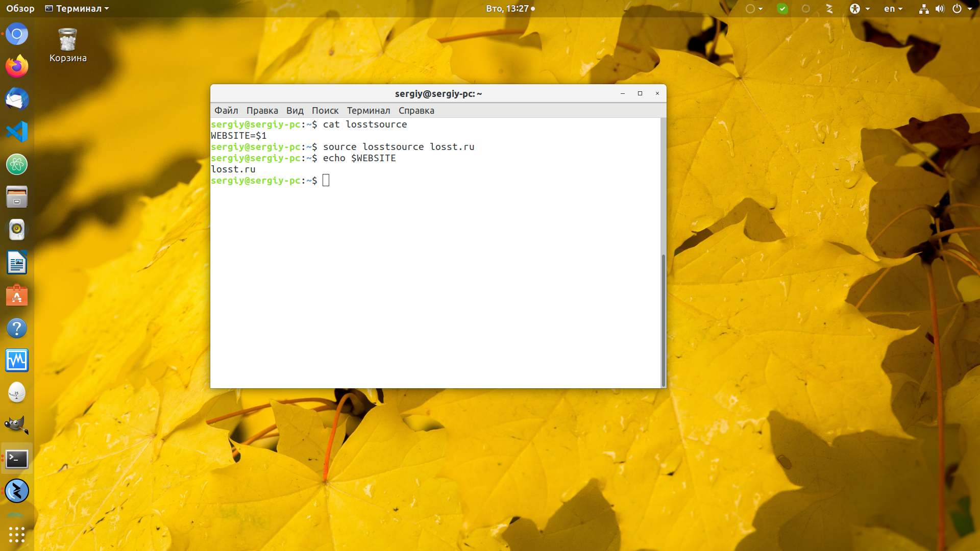
Task: Expand the Терминал app menu dropdown
Action: click(77, 9)
